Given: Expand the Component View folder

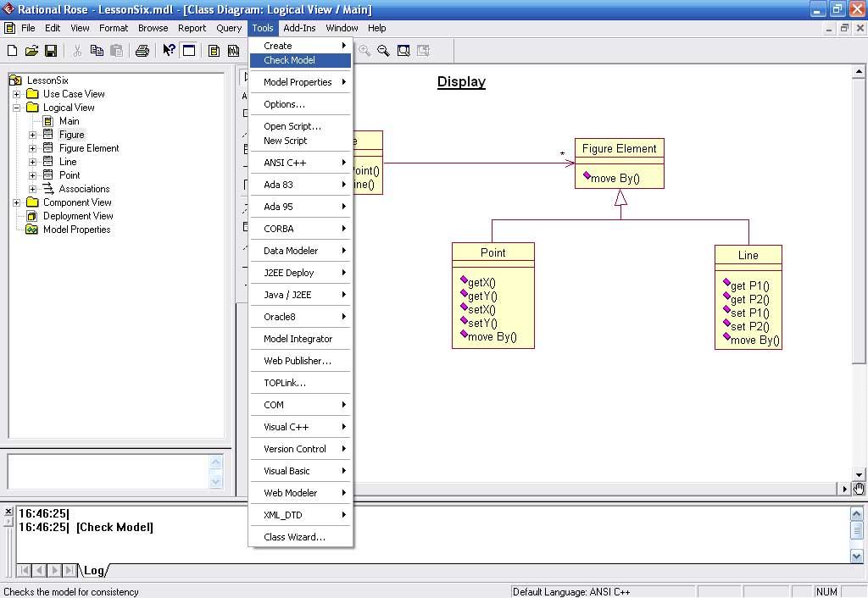Looking at the screenshot, I should click(x=17, y=202).
